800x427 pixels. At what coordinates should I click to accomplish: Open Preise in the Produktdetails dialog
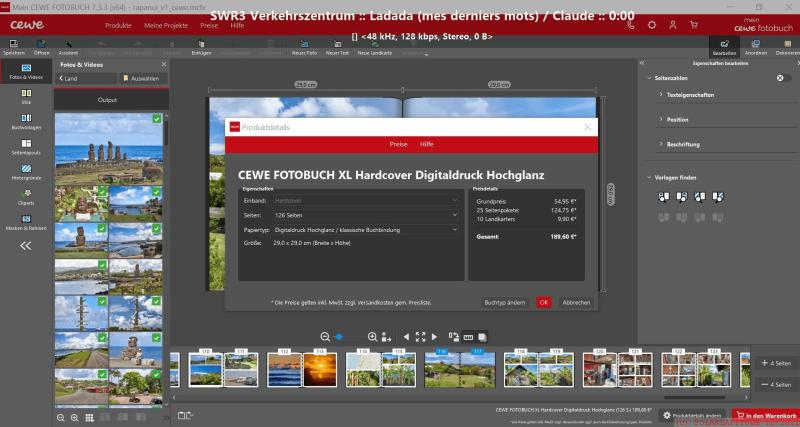(x=398, y=144)
